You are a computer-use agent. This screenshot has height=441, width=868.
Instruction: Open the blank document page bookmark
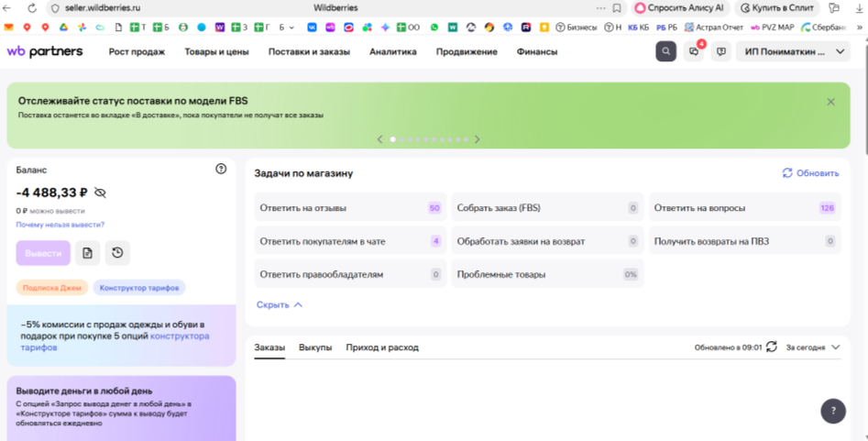[118, 28]
